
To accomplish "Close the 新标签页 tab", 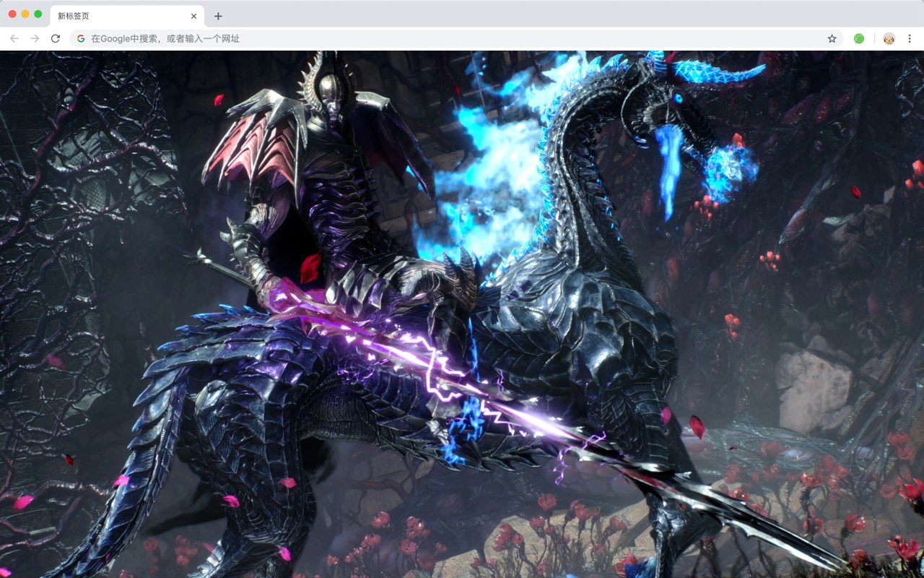I will 193,16.
